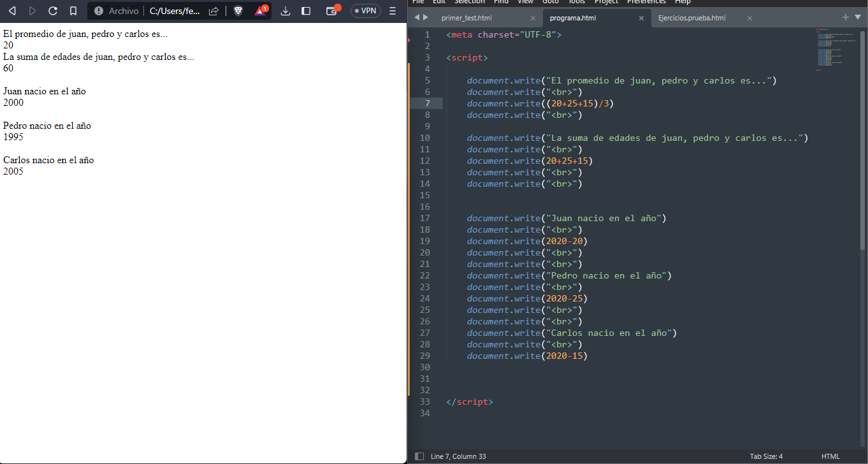Viewport: 868px width, 464px height.
Task: Click line number 17 in gutter
Action: pyautogui.click(x=425, y=218)
